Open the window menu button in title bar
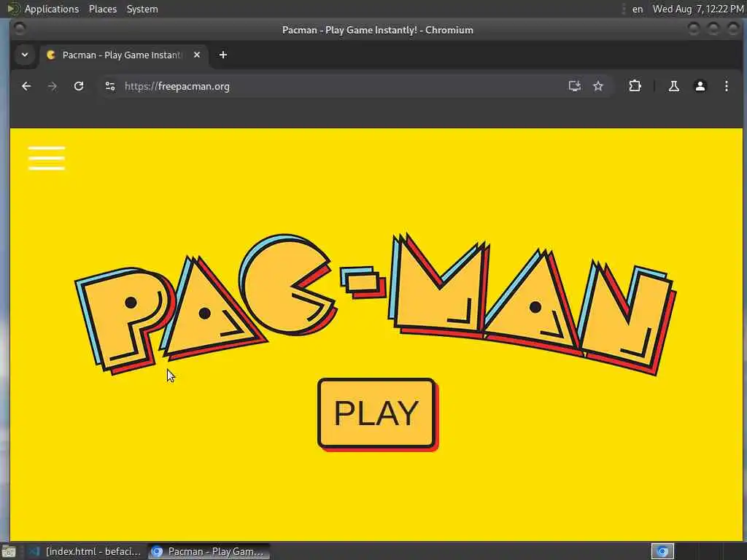This screenshot has width=747, height=560. point(20,29)
